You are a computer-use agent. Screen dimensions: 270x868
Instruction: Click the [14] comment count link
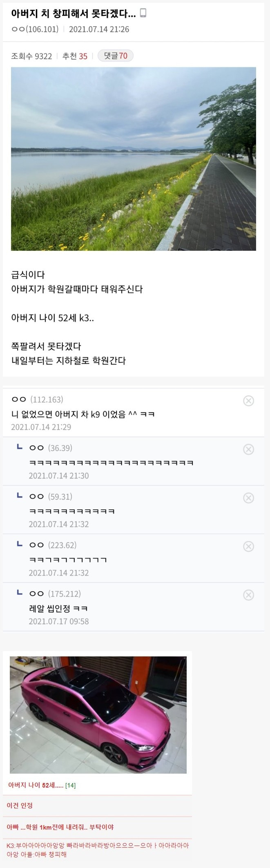(x=71, y=785)
